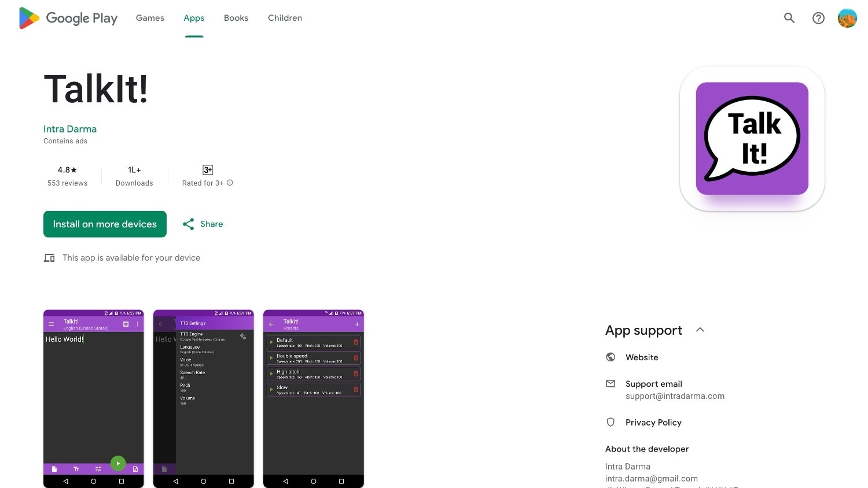Open the Presets screenshot thumbnail

tap(314, 399)
